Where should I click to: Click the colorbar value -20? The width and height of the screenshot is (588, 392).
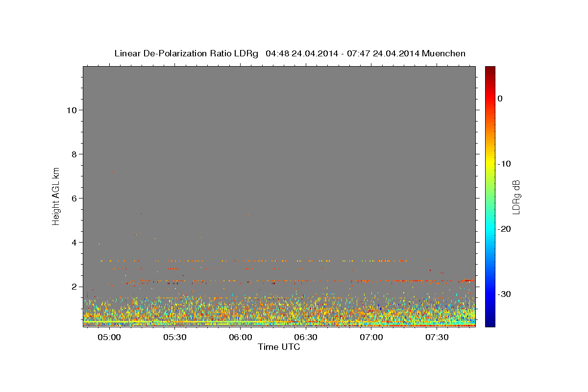(x=505, y=229)
